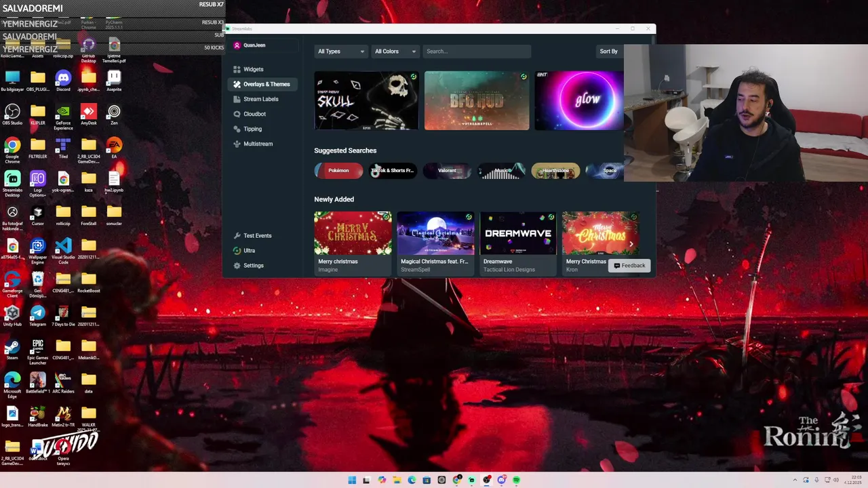
Task: Select the Valorant suggested search chip
Action: click(x=447, y=171)
